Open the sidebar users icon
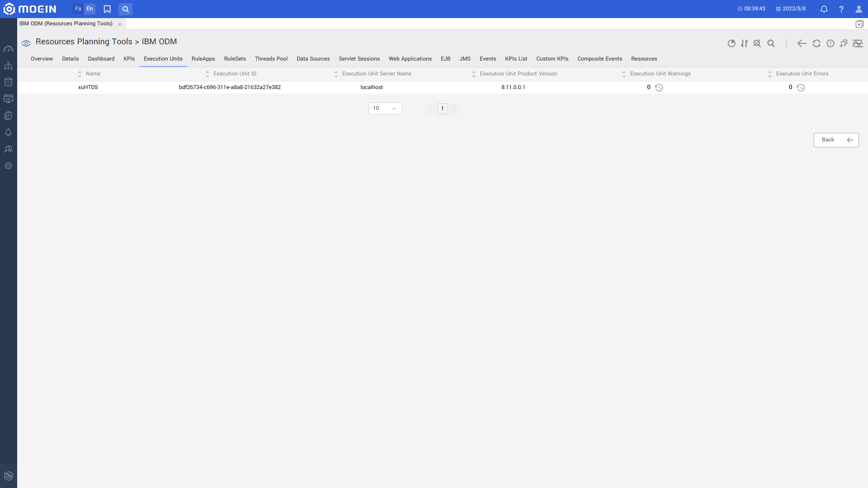 click(8, 149)
